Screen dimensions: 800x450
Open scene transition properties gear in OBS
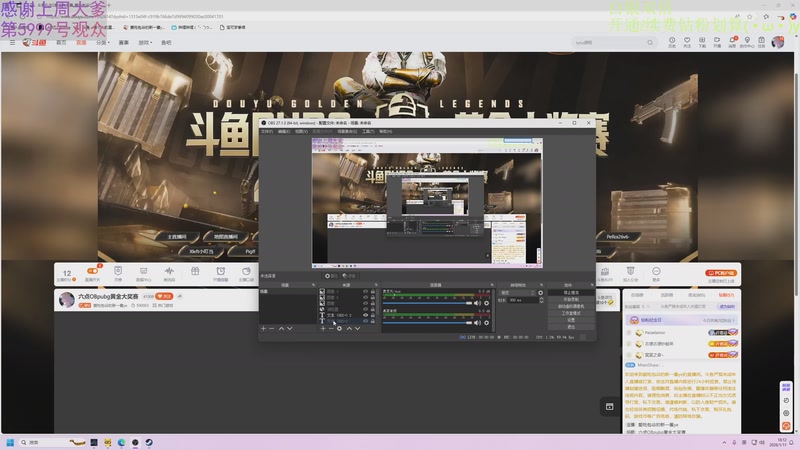540,293
